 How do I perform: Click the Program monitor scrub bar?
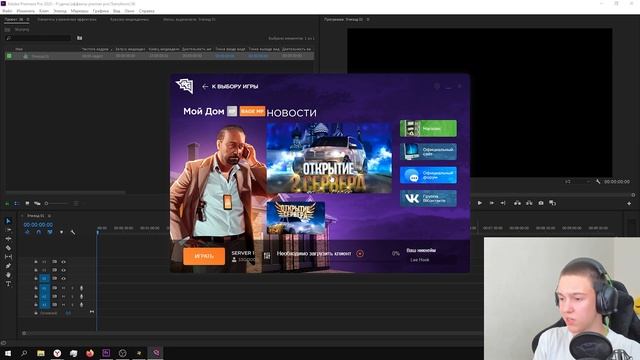tap(551, 195)
